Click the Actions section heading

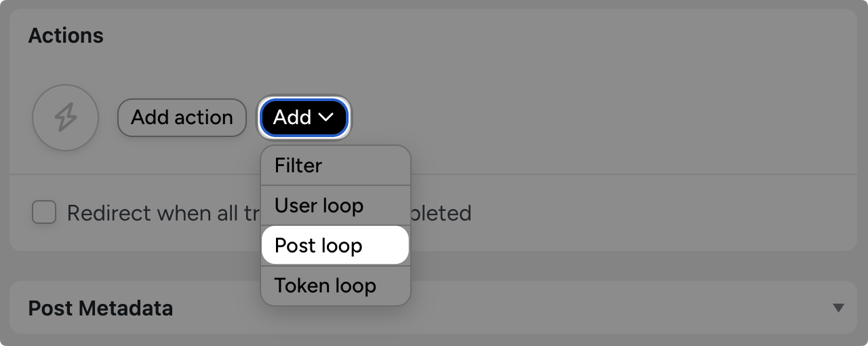tap(66, 35)
